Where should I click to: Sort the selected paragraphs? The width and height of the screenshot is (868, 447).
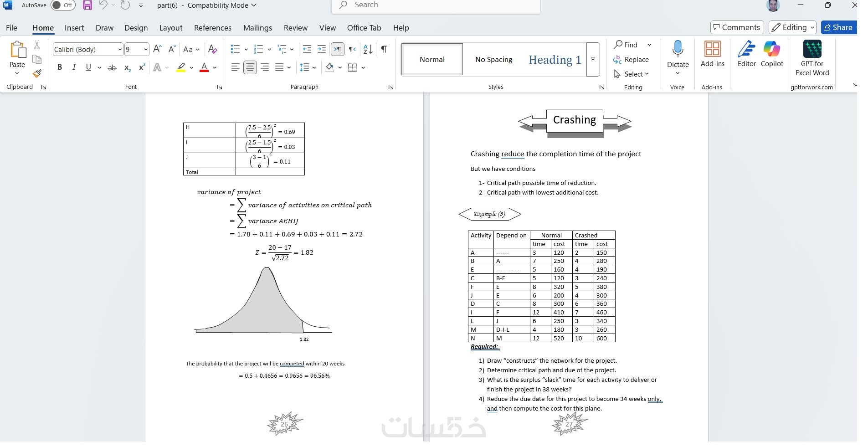coord(368,49)
